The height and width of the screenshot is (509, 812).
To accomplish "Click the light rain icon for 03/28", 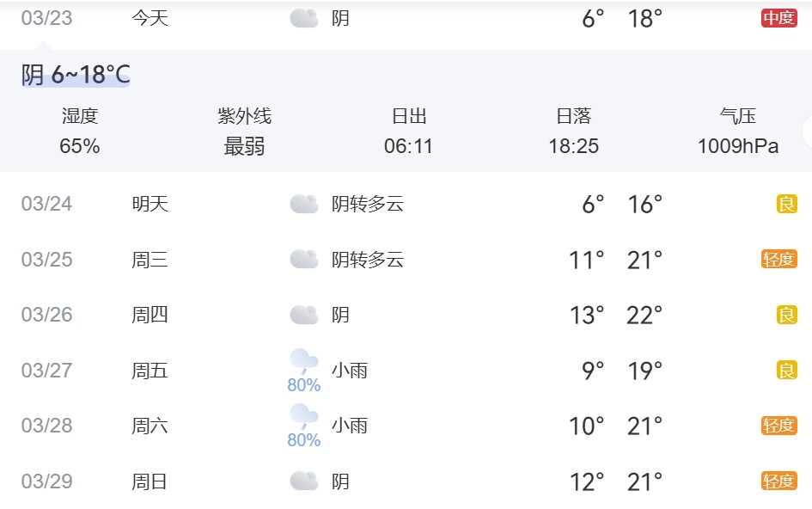I will (x=304, y=417).
